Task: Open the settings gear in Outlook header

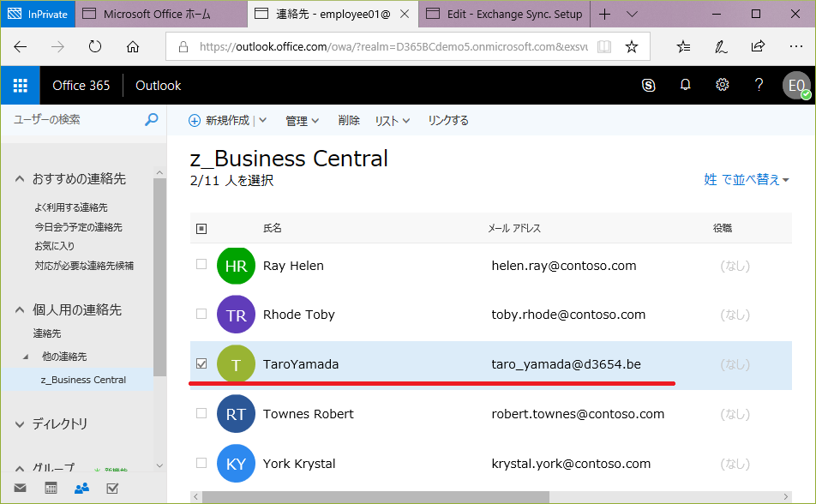Action: (x=723, y=85)
